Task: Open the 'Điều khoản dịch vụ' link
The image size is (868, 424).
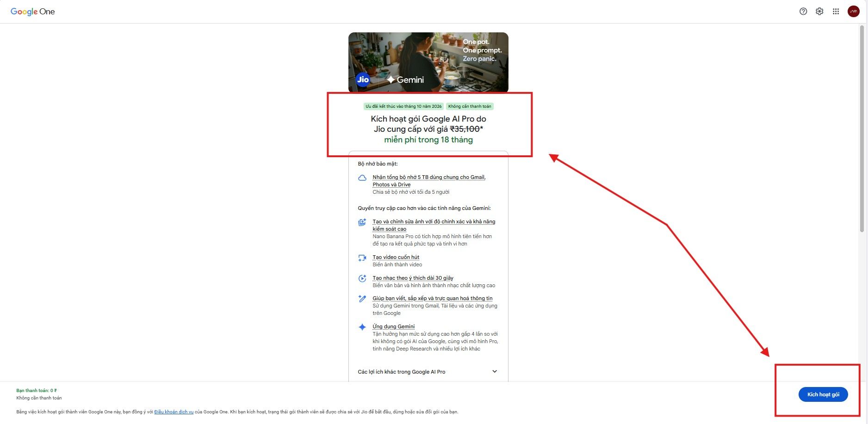Action: click(174, 412)
